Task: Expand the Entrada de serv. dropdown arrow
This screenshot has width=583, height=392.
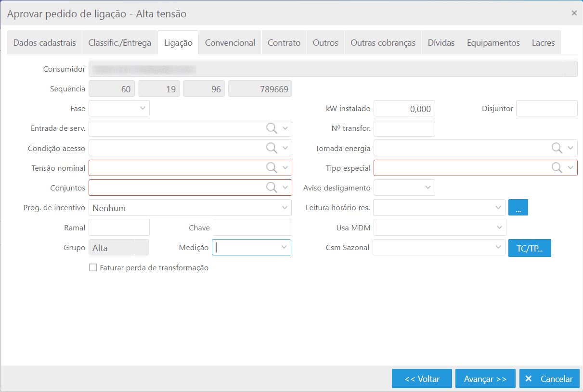Action: pos(285,128)
